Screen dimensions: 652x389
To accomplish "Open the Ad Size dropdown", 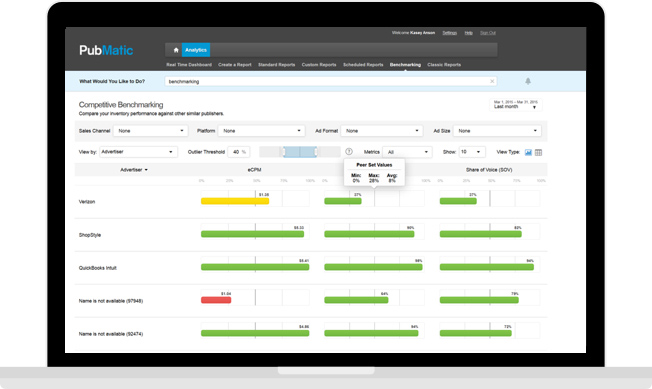I will click(497, 131).
